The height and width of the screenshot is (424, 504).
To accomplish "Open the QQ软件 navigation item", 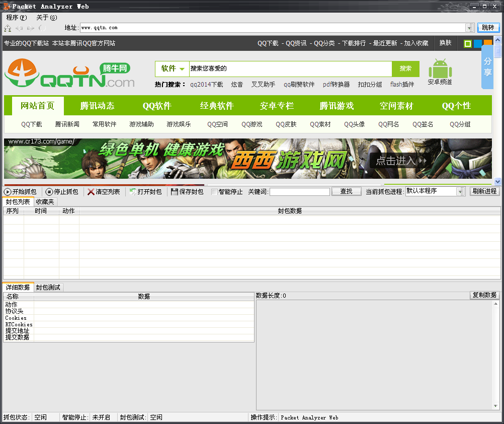I will (157, 106).
